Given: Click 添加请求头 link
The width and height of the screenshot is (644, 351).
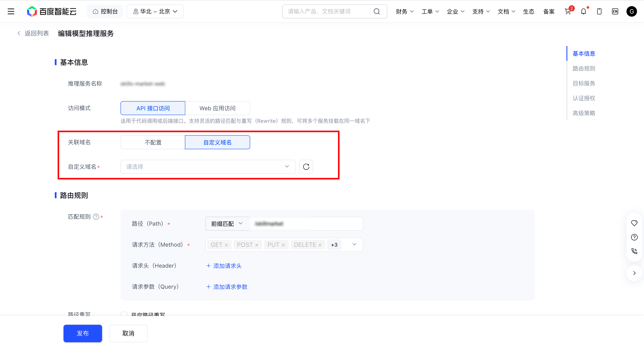Looking at the screenshot, I should click(224, 266).
